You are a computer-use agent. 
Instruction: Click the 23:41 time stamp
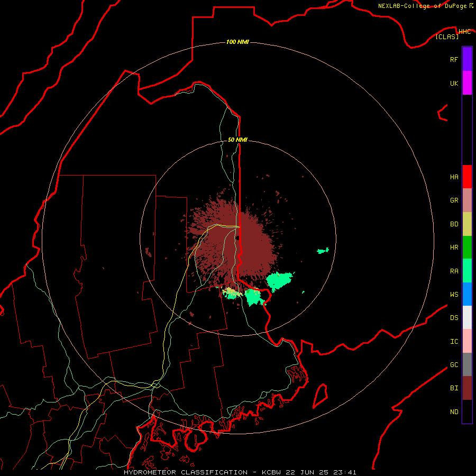coord(344,472)
